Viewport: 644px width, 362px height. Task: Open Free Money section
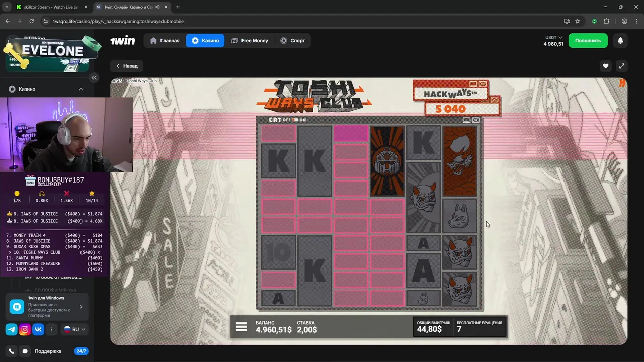click(250, 41)
